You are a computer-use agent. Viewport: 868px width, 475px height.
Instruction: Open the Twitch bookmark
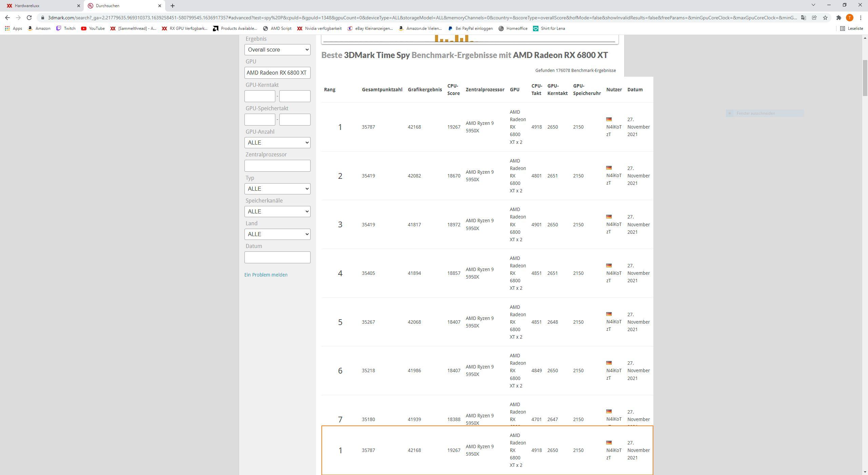point(66,28)
